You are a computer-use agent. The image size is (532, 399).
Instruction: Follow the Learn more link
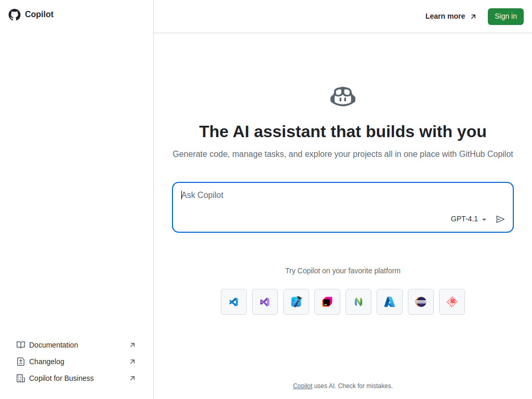pyautogui.click(x=450, y=16)
